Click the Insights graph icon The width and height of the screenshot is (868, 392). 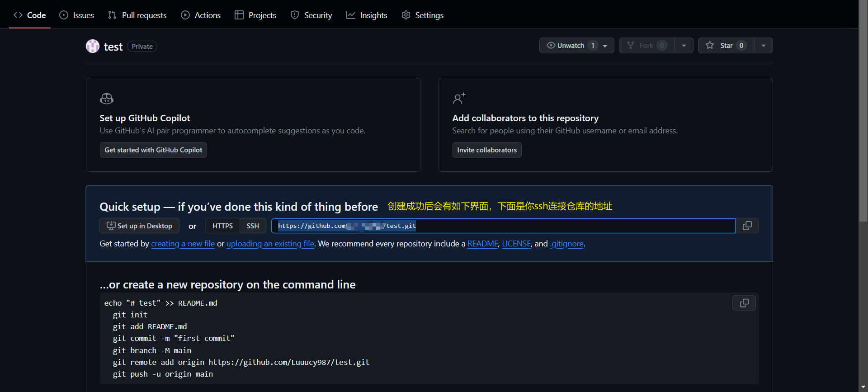coord(351,15)
